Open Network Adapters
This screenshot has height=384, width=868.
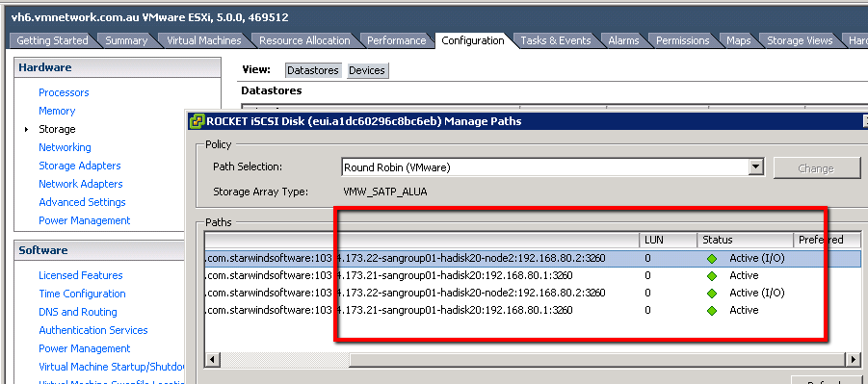point(81,184)
